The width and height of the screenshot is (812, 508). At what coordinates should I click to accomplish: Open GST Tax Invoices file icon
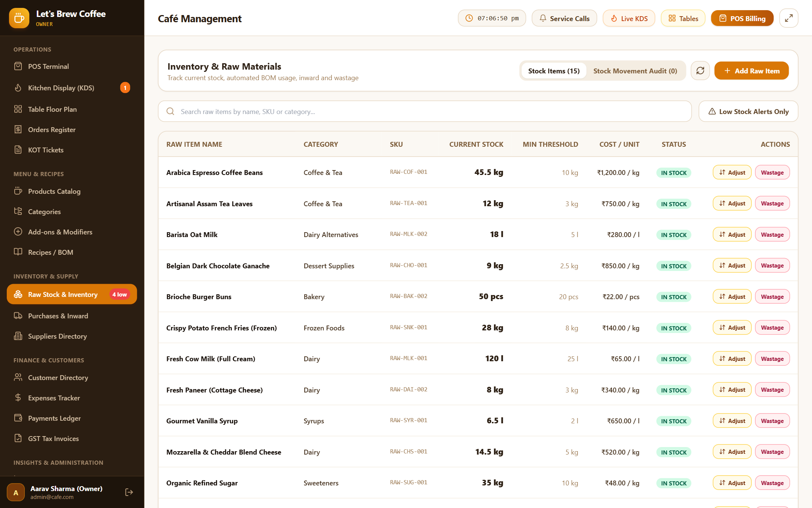18,438
